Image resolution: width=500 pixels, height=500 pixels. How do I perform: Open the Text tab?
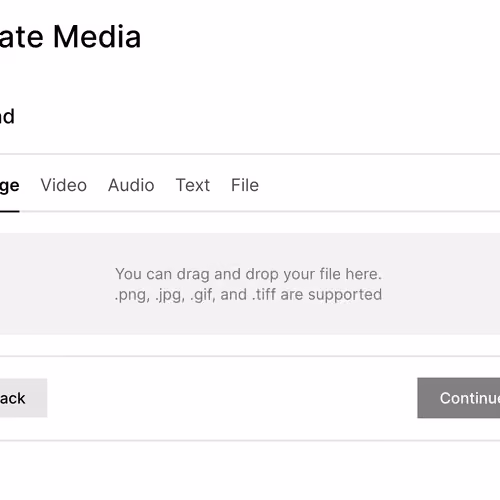(x=193, y=185)
